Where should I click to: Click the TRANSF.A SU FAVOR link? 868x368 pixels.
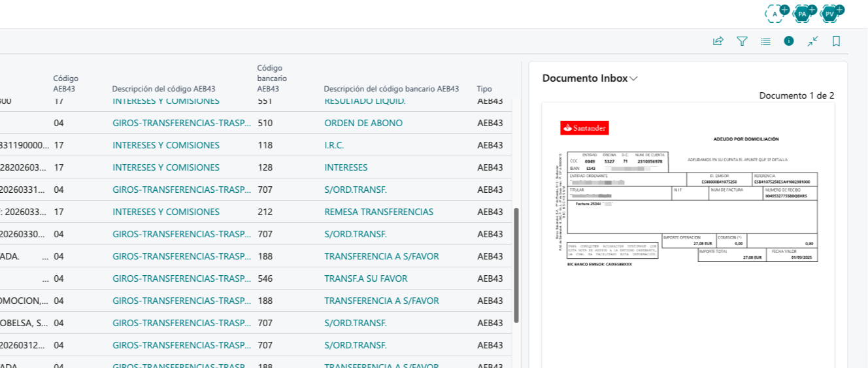pyautogui.click(x=365, y=278)
